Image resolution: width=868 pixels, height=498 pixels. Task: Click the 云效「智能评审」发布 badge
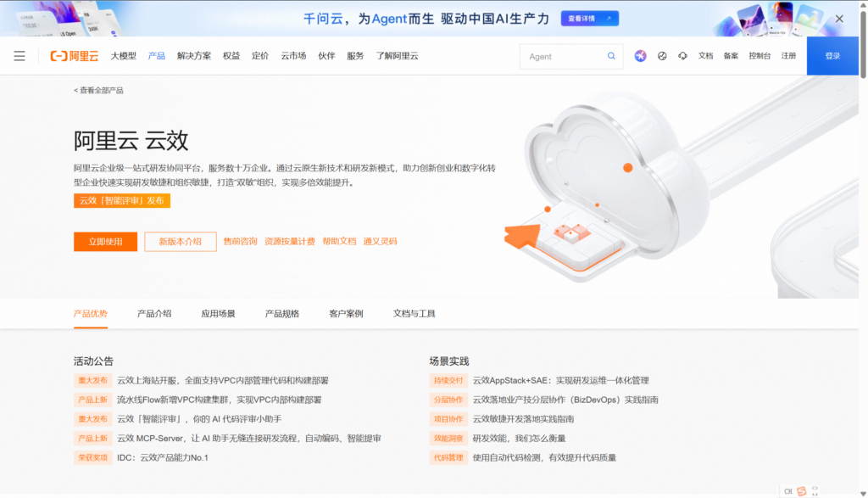coord(122,200)
